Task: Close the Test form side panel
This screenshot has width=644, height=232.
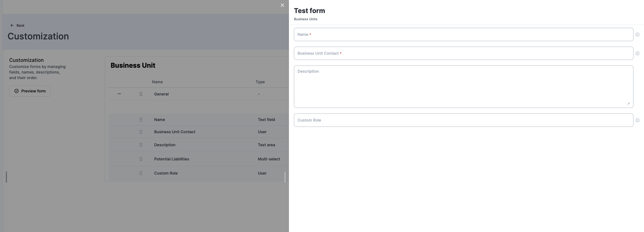Action: coord(282,5)
